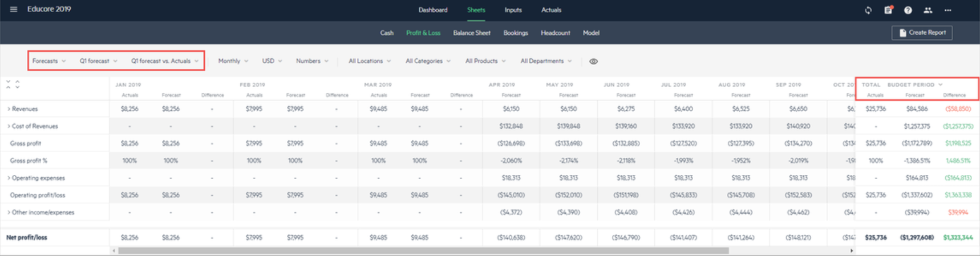The width and height of the screenshot is (980, 256).
Task: Open the All Locations filter
Action: click(x=370, y=61)
